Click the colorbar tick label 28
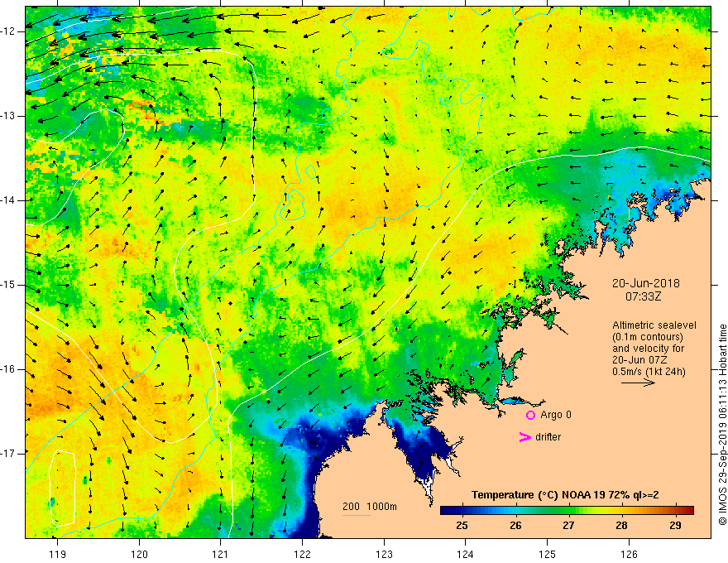This screenshot has width=728, height=563. click(x=621, y=526)
